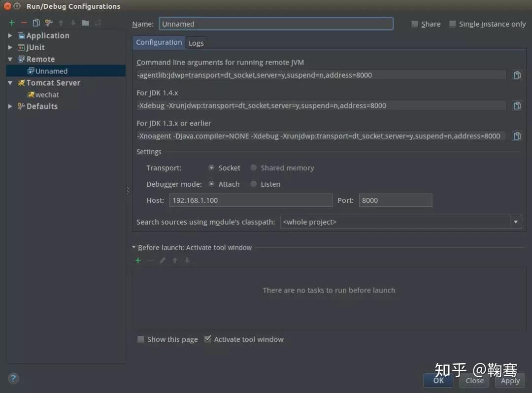
Task: Expand the Application group
Action: click(10, 35)
